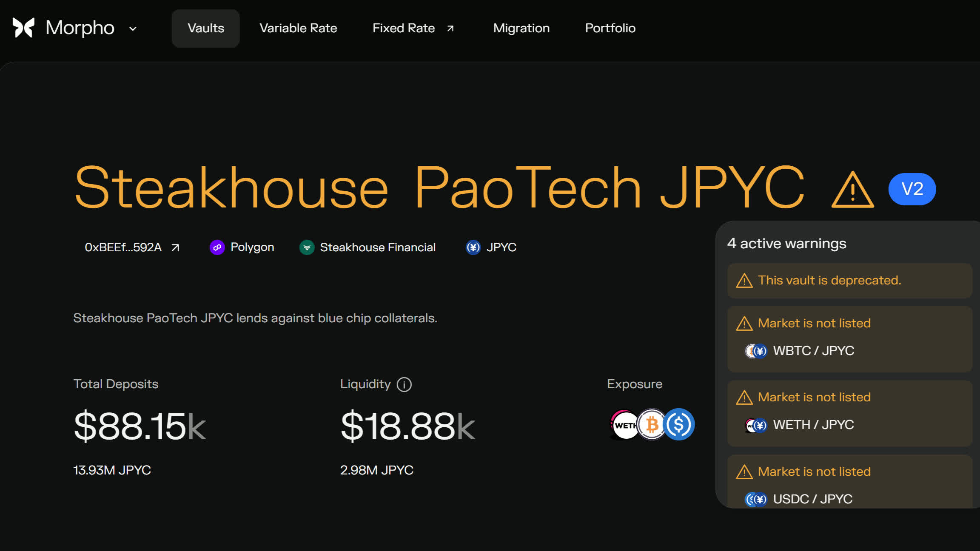
Task: Click the Fixed Rate external arrow icon
Action: click(450, 28)
